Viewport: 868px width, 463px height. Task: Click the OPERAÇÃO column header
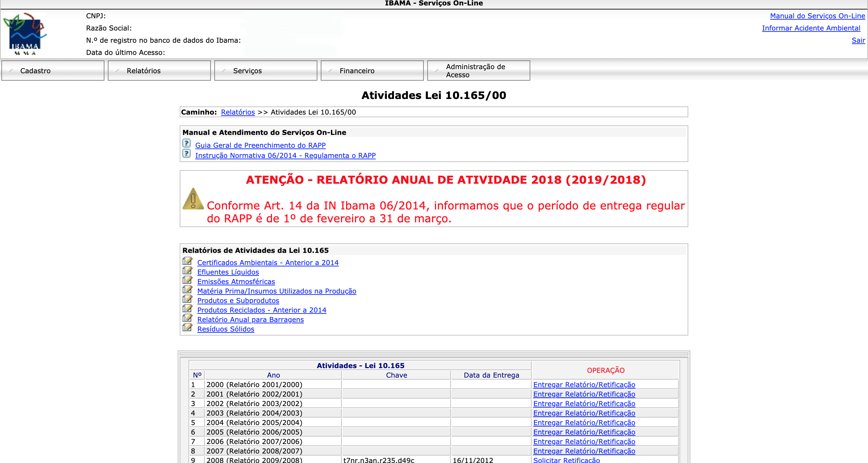click(x=606, y=370)
